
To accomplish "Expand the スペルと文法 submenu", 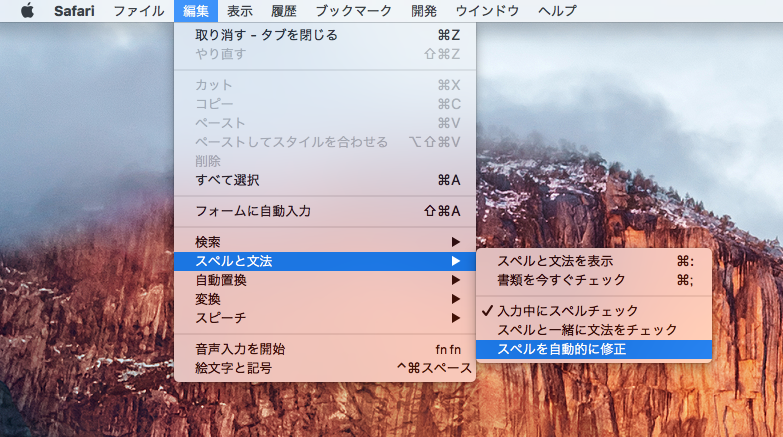I will [x=325, y=261].
